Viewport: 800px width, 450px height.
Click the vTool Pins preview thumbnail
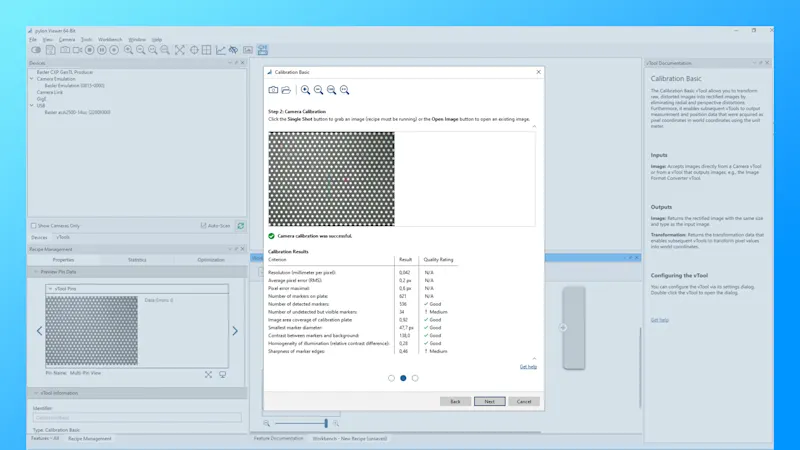[92, 331]
